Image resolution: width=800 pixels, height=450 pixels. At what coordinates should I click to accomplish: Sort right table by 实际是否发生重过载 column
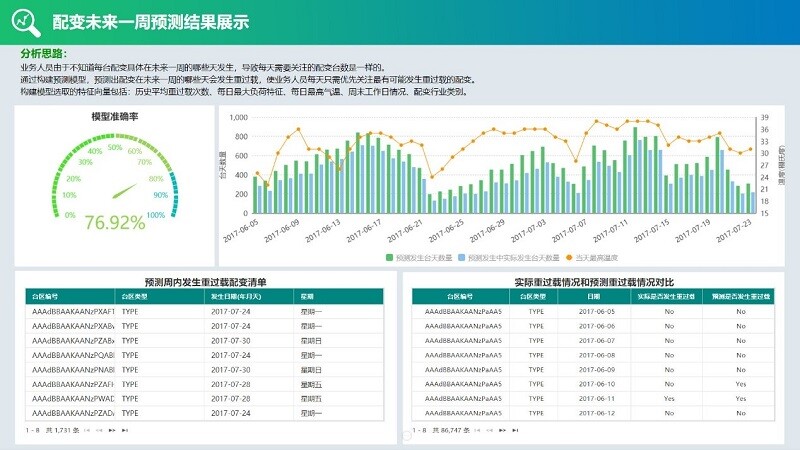(x=668, y=297)
